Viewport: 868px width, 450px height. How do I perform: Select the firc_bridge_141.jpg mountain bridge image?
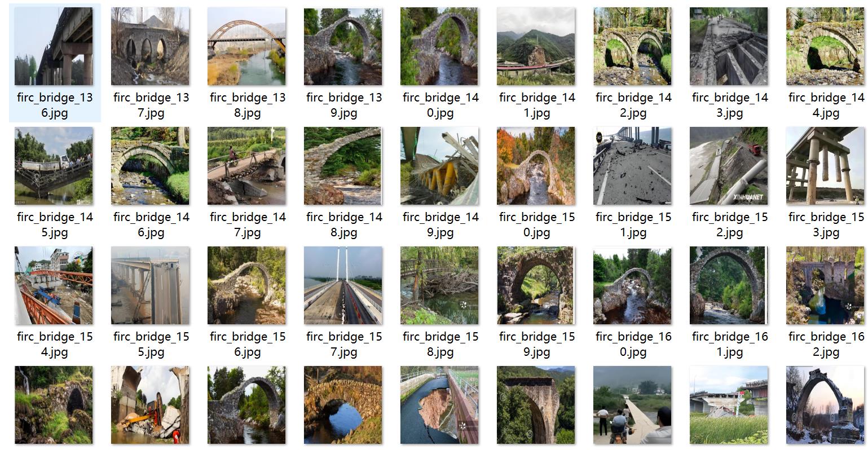(x=536, y=46)
